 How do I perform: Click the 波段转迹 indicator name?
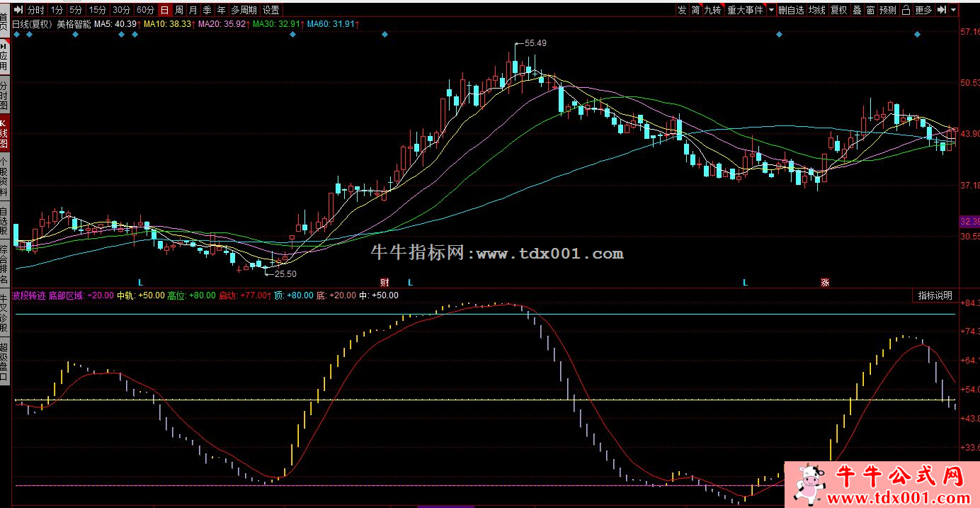29,295
